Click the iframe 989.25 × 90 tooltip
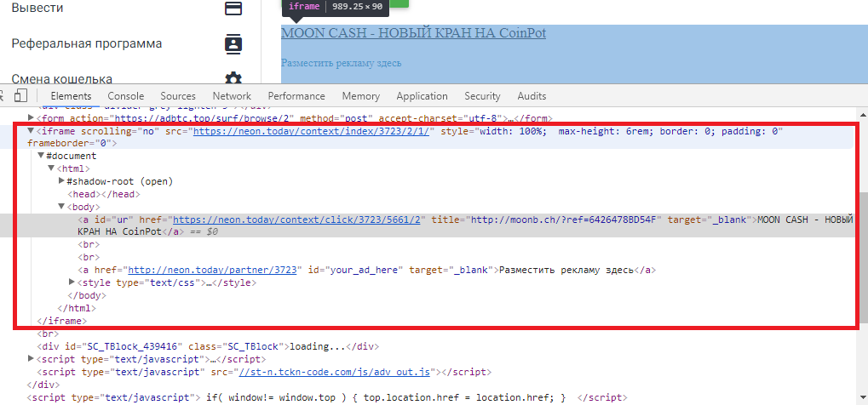The width and height of the screenshot is (868, 405). coord(336,7)
